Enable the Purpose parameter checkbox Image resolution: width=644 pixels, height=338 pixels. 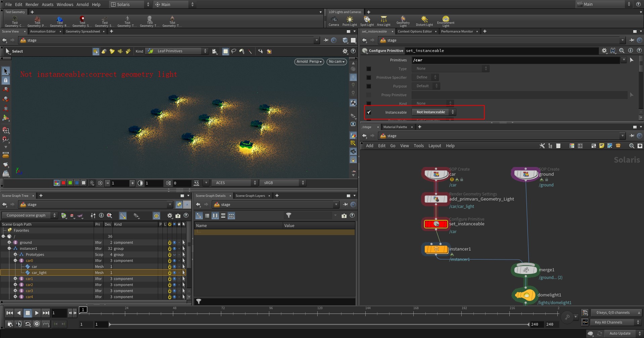(369, 86)
